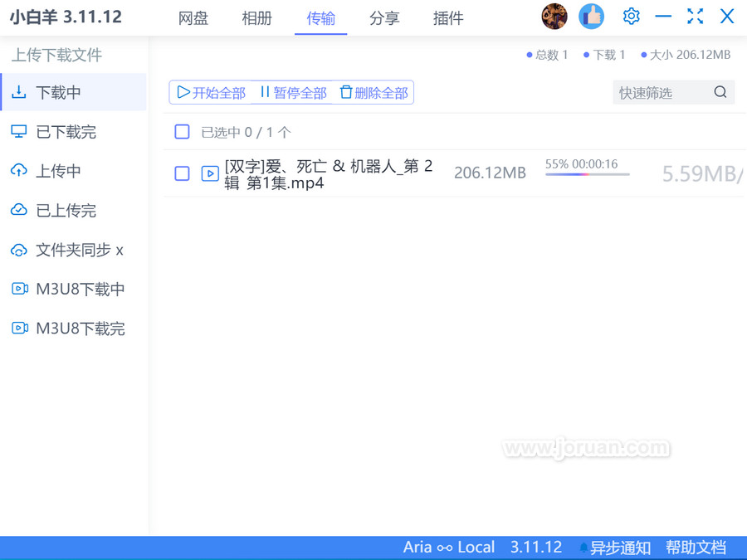Click the search magnifier icon
This screenshot has width=747, height=560.
720,92
